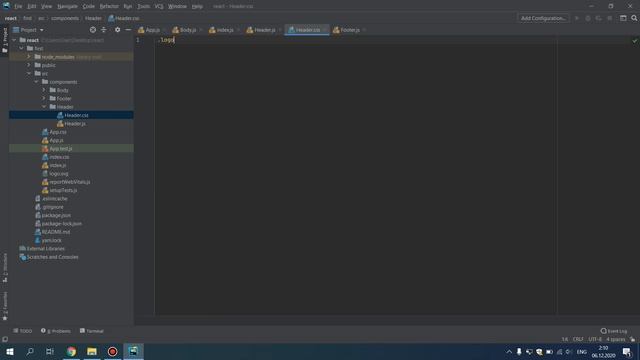
Task: Open the File menu
Action: pos(18,6)
